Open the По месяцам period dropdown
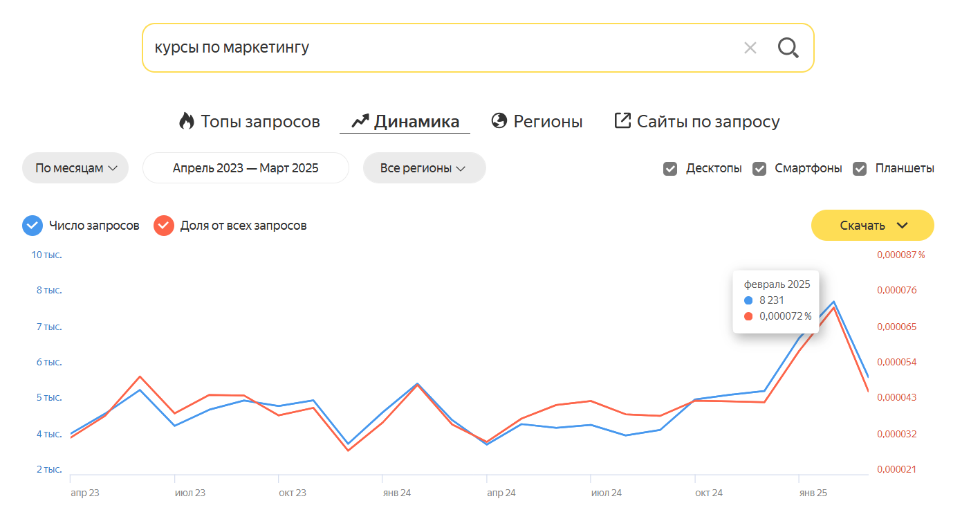This screenshot has width=980, height=519. click(x=75, y=168)
